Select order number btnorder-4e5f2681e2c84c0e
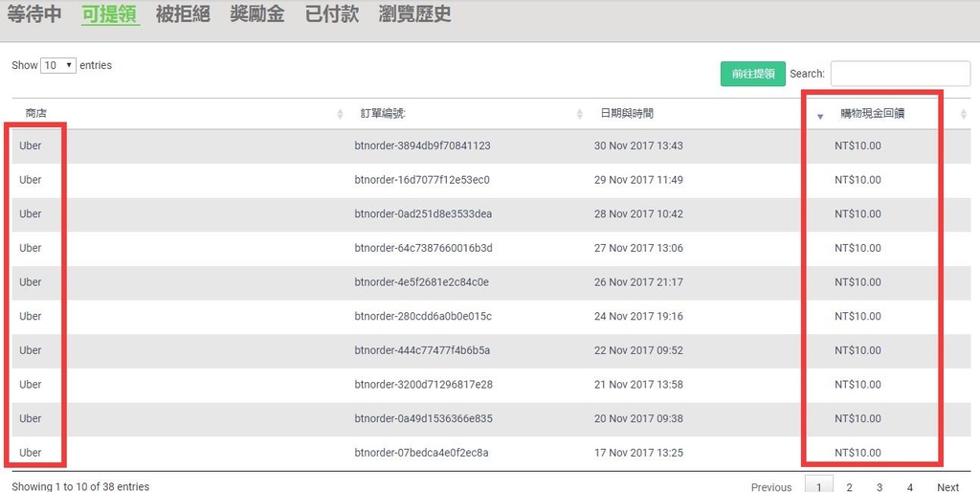This screenshot has height=492, width=980. click(421, 282)
